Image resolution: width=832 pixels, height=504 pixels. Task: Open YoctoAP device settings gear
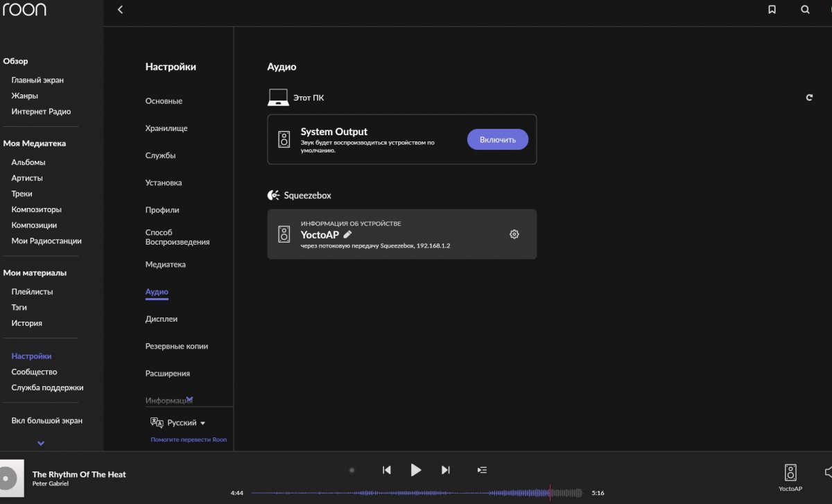click(514, 234)
